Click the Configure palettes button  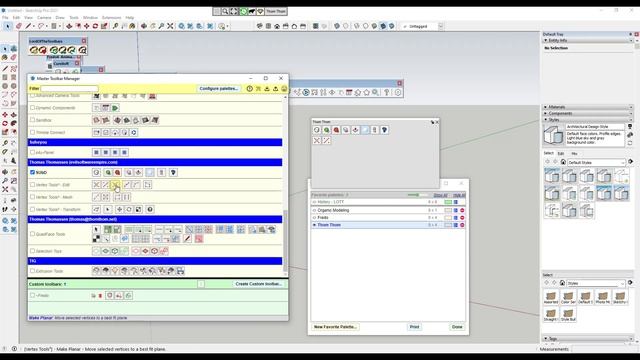(x=219, y=89)
